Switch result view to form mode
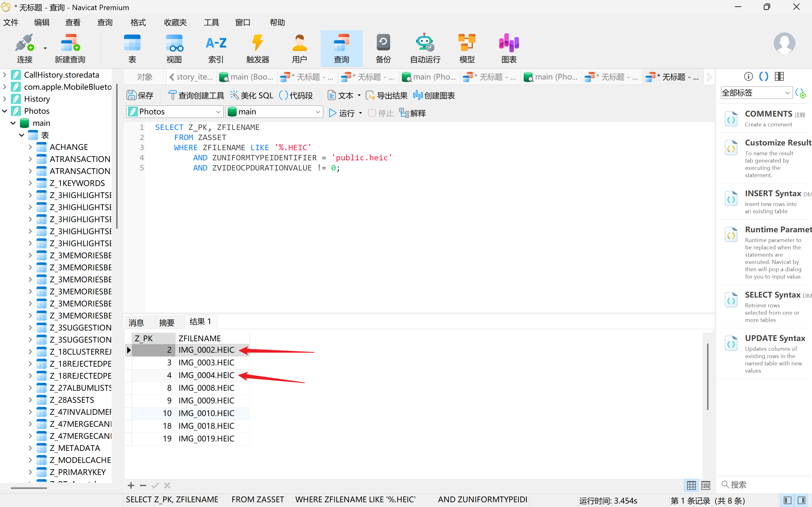The width and height of the screenshot is (812, 507). pyautogui.click(x=706, y=485)
